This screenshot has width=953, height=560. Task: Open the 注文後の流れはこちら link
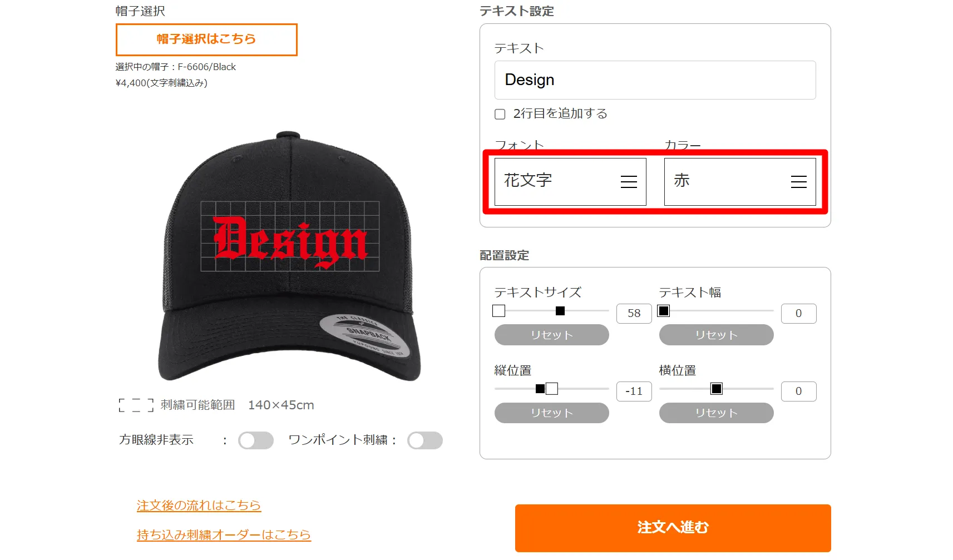[199, 506]
